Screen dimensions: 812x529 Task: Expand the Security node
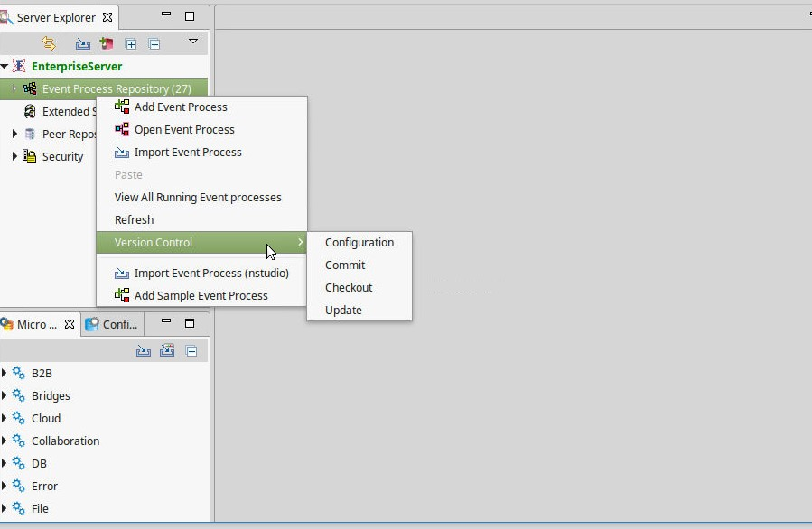coord(14,156)
